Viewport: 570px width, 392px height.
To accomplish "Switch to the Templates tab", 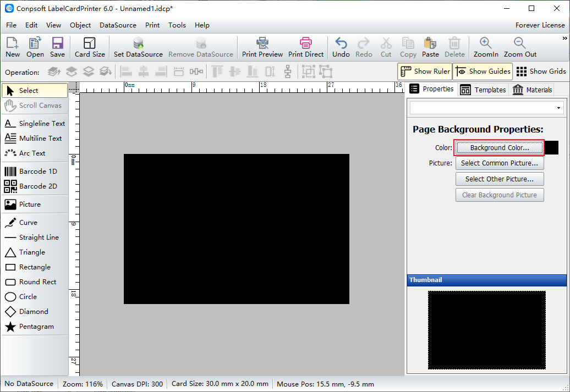I will (x=483, y=90).
